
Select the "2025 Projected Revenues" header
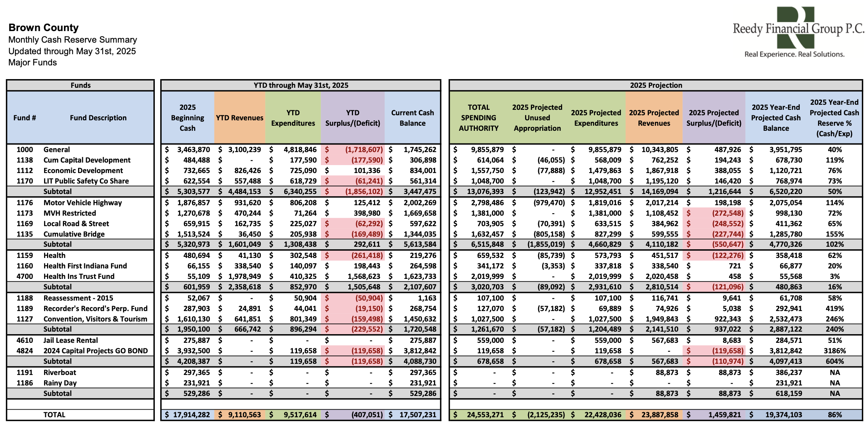coord(654,118)
